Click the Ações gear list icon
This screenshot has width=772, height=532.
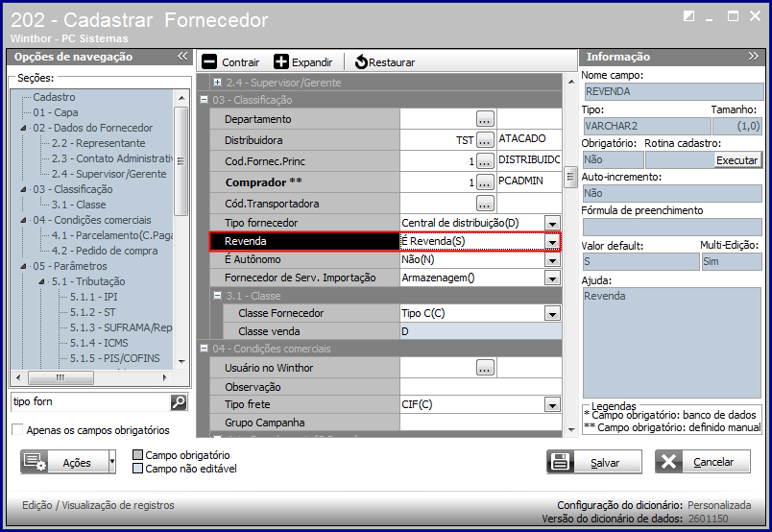(35, 462)
